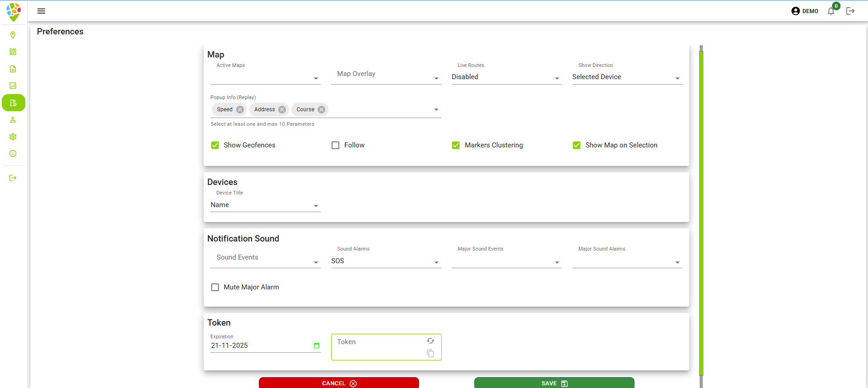Image resolution: width=868 pixels, height=388 pixels.
Task: Click the notification bell icon
Action: pos(831,11)
